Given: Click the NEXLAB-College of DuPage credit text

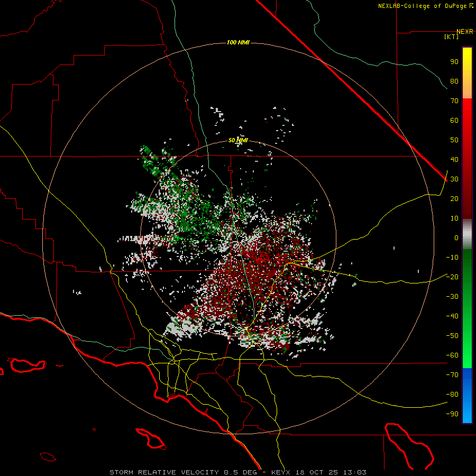Looking at the screenshot, I should pyautogui.click(x=425, y=6).
